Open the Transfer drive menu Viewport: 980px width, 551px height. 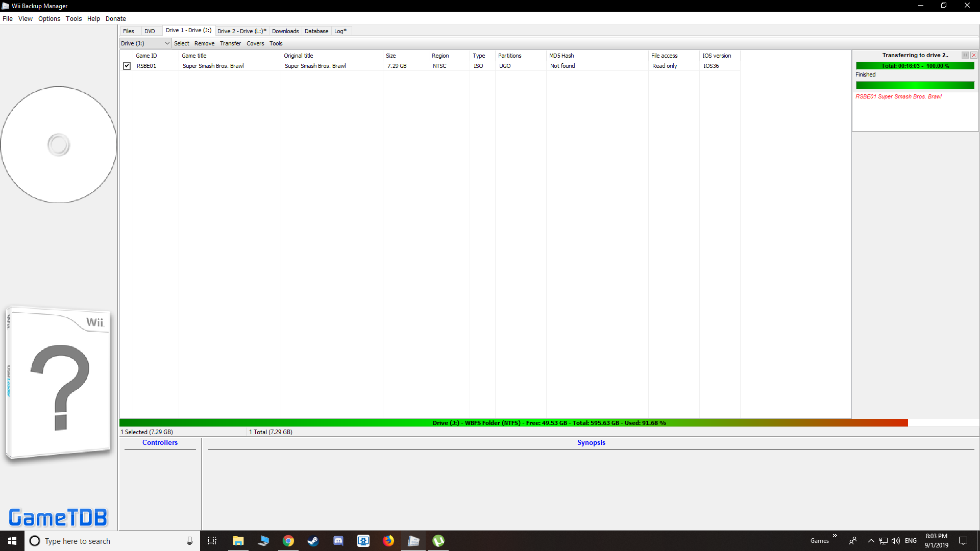point(231,43)
